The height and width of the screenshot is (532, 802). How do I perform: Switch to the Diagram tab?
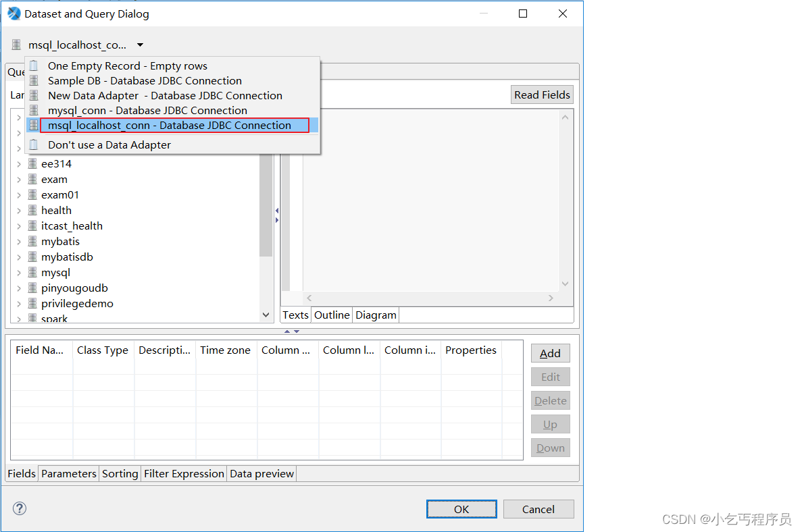pyautogui.click(x=376, y=315)
